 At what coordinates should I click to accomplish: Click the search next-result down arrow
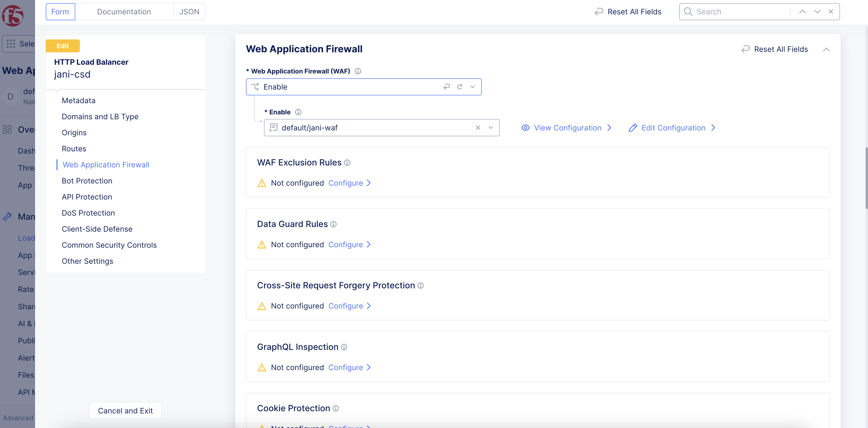pos(817,12)
